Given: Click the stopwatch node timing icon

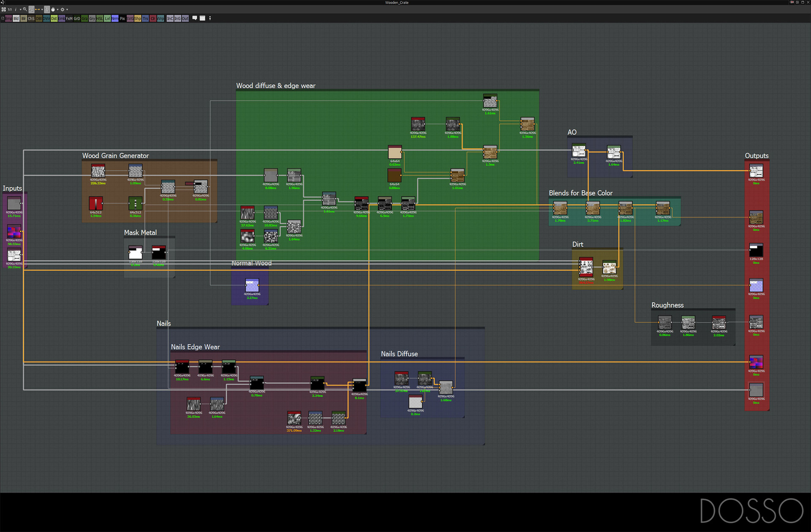Looking at the screenshot, I should click(53, 9).
